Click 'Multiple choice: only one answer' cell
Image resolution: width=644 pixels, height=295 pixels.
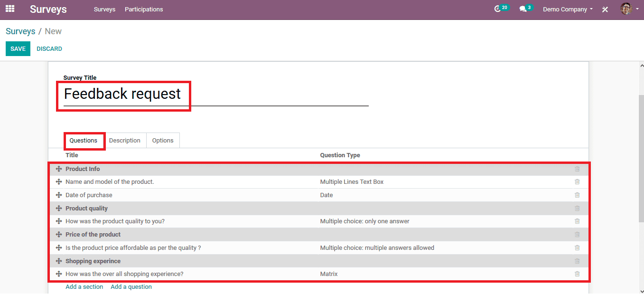point(364,221)
